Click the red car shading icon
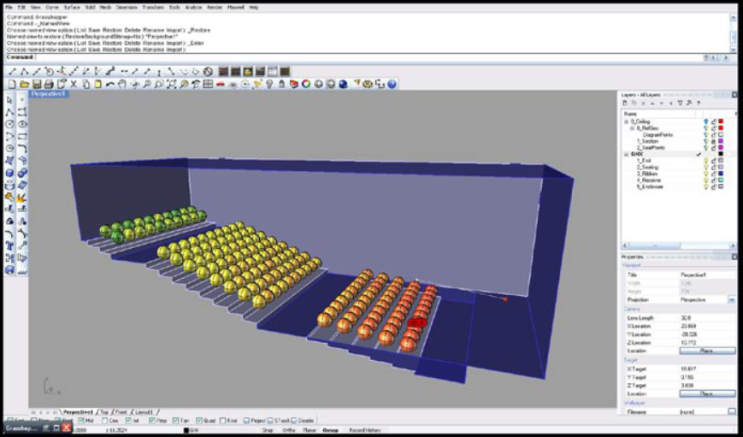The height and width of the screenshot is (437, 743). 220,84
